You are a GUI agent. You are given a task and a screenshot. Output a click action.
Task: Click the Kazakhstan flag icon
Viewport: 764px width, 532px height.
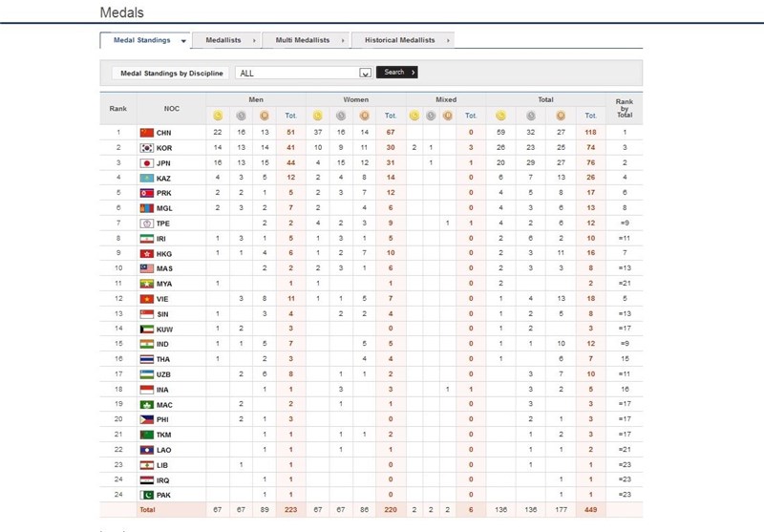tap(146, 177)
